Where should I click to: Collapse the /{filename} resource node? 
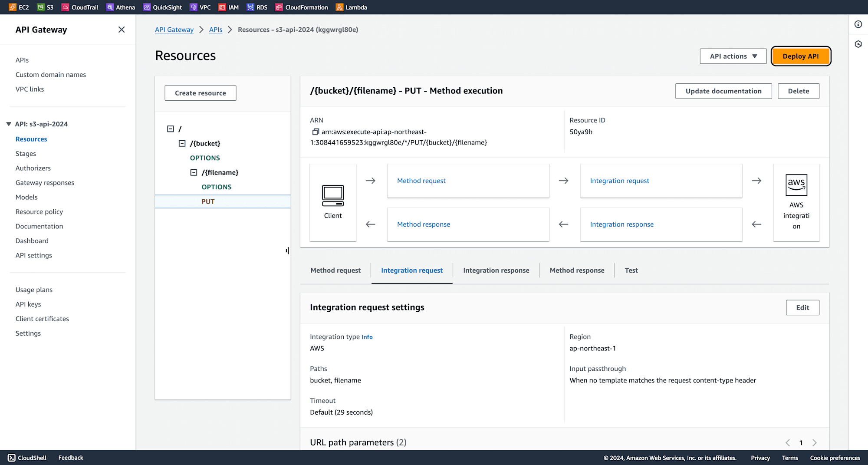(x=194, y=173)
